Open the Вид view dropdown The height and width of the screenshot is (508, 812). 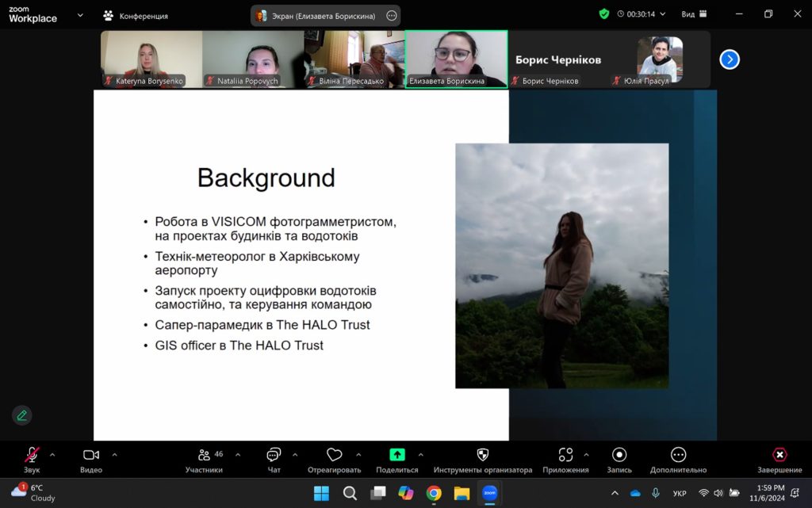coord(693,14)
